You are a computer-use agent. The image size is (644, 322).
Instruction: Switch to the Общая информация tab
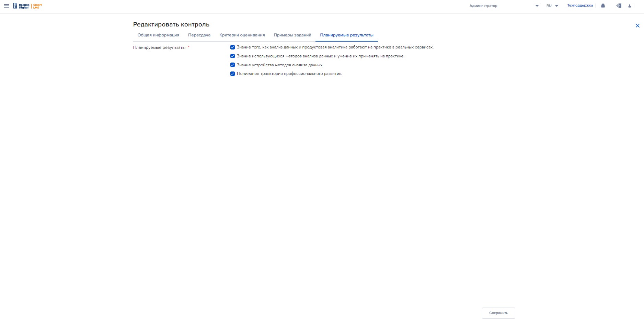158,35
